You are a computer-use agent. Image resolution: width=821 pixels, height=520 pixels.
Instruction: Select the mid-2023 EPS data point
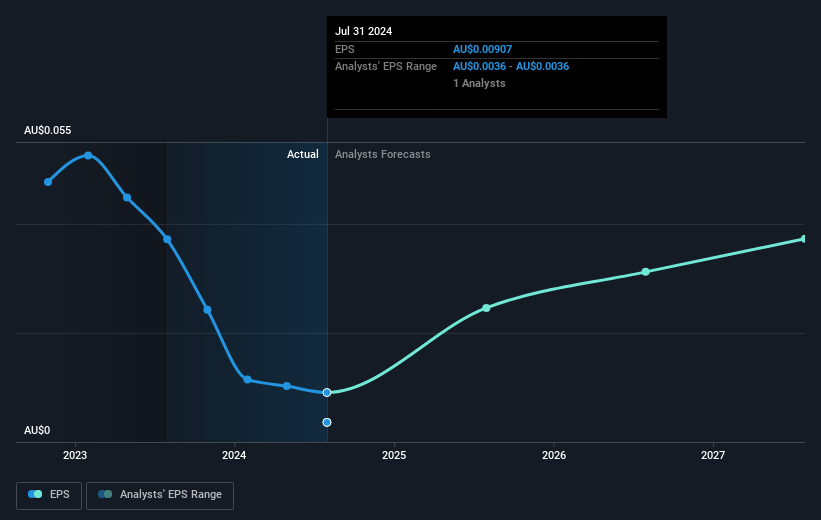[127, 197]
